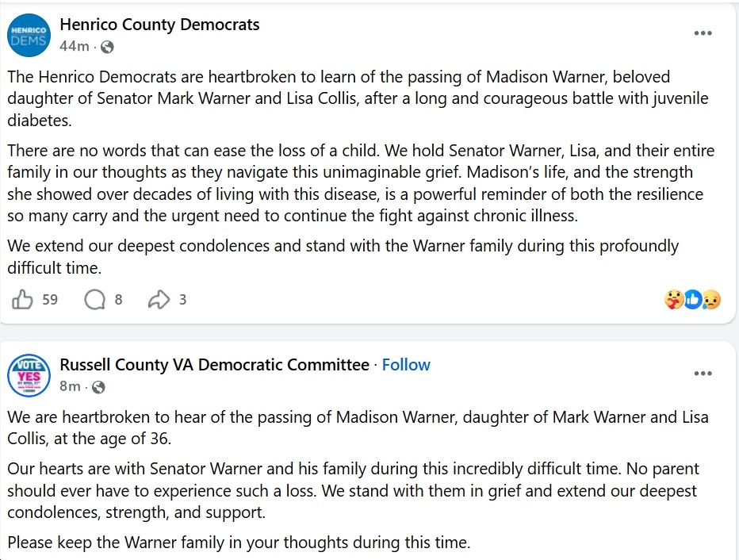
Task: Click the comment bubble icon on Henrico post
Action: pyautogui.click(x=94, y=300)
